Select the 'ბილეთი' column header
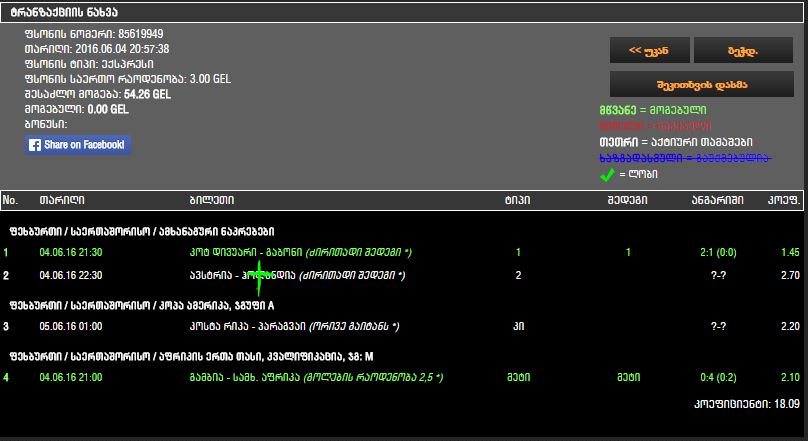 [x=212, y=200]
